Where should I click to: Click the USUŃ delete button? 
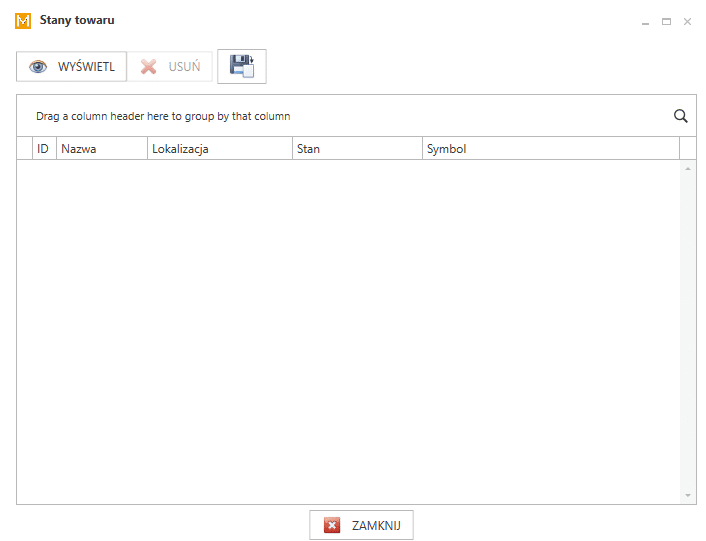click(170, 67)
